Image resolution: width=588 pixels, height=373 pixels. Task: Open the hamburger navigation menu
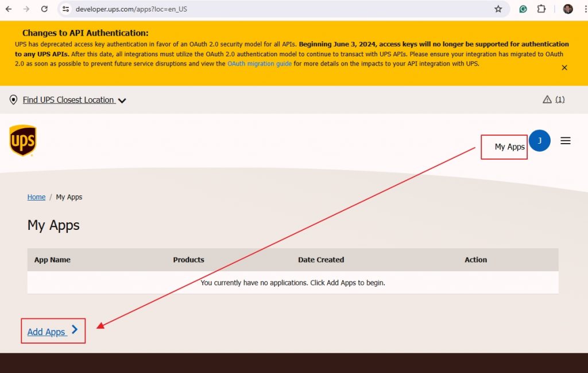coord(566,140)
